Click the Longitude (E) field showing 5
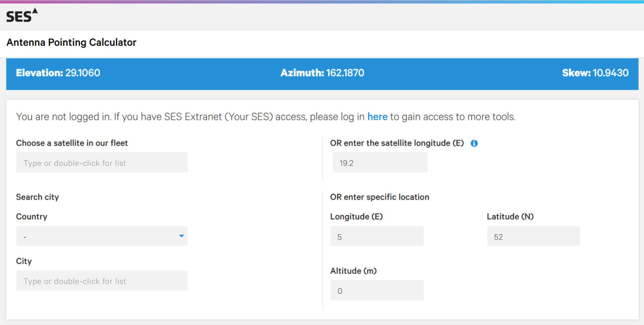Viewport: 644px width, 325px height. [376, 236]
